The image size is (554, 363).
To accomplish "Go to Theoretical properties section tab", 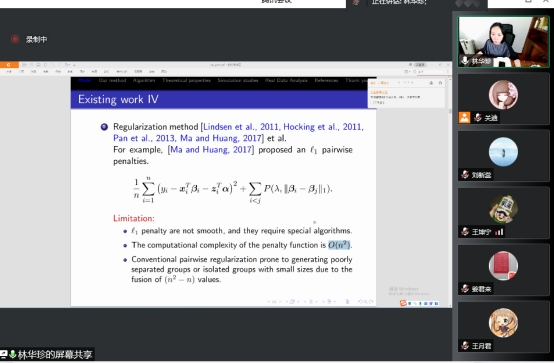I will (186, 81).
